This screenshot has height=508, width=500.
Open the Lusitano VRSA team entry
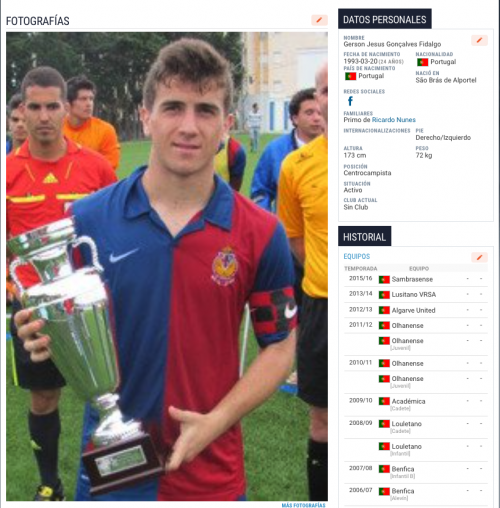pos(414,295)
